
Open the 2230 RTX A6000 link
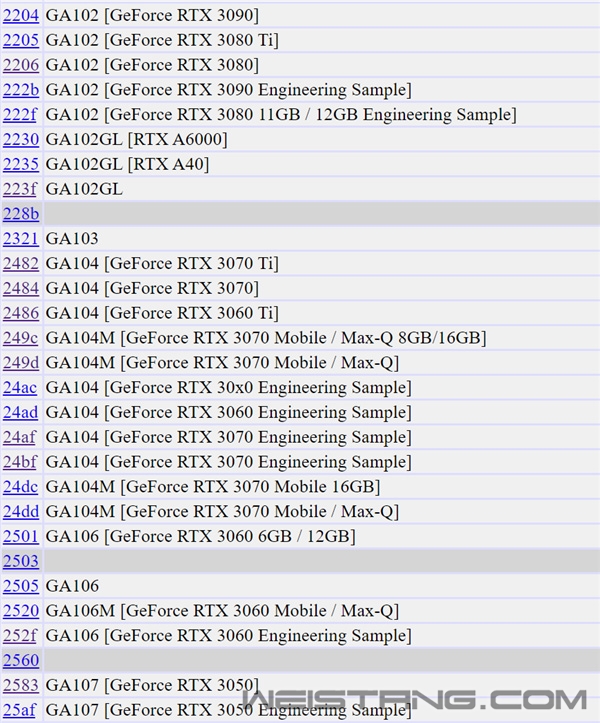click(x=20, y=139)
